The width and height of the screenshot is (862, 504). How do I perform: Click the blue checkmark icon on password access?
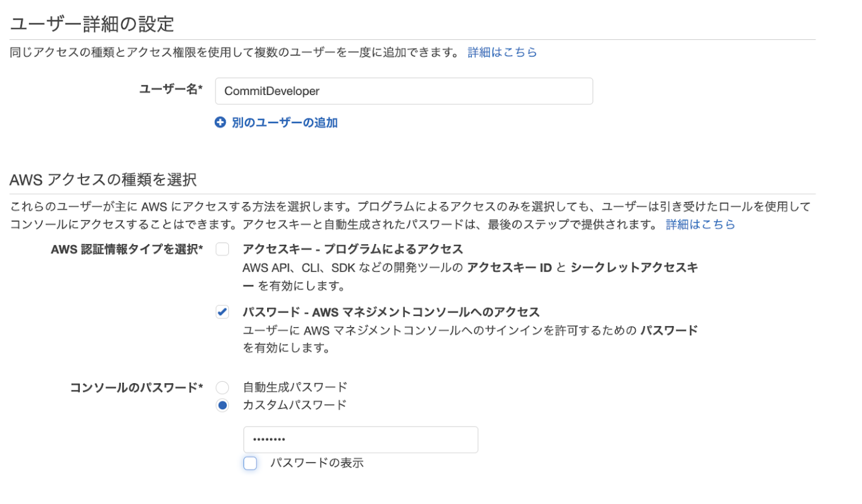click(x=222, y=312)
